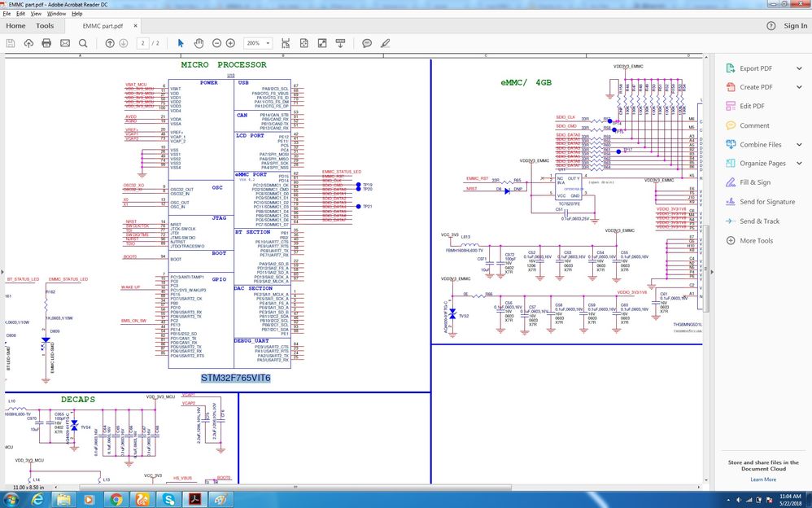Collapse the right tools pane arrow
The image size is (812, 508).
pyautogui.click(x=712, y=271)
